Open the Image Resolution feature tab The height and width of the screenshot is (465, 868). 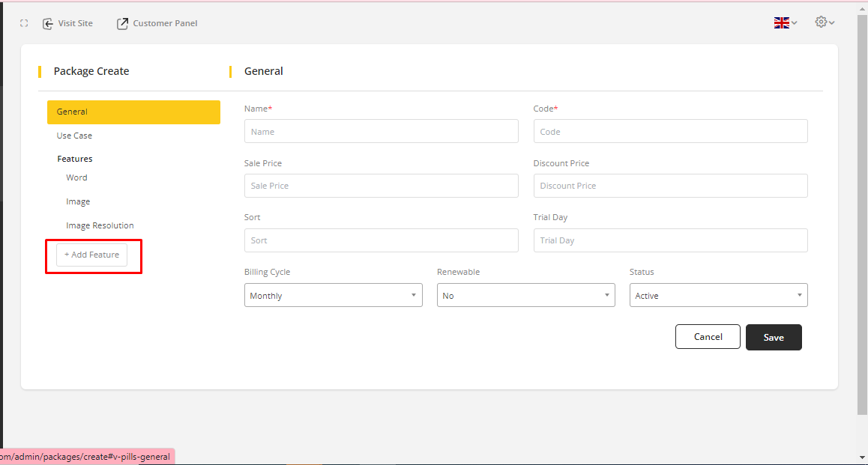coord(100,225)
